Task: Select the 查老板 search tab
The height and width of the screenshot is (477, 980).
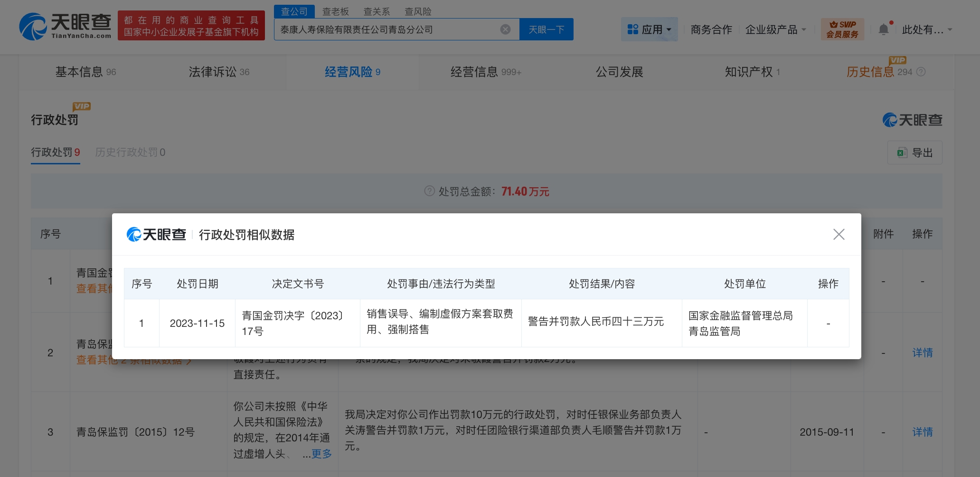Action: [x=335, y=11]
